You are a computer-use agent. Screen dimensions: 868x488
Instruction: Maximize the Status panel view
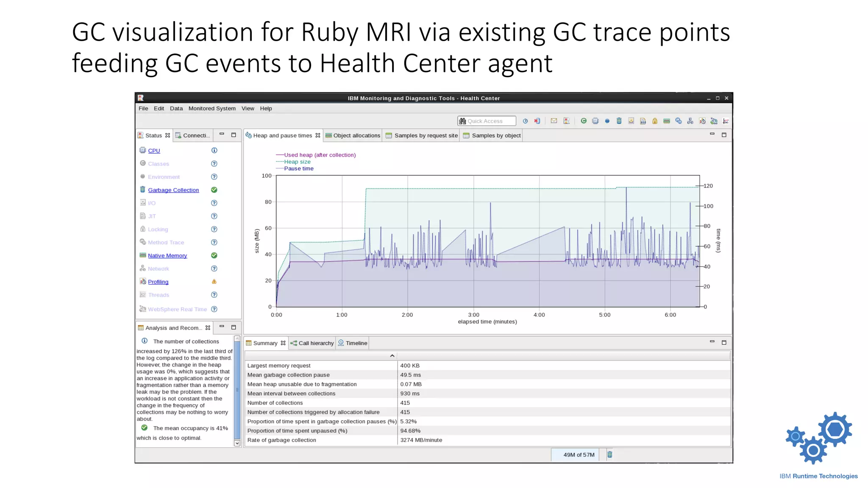coord(234,135)
